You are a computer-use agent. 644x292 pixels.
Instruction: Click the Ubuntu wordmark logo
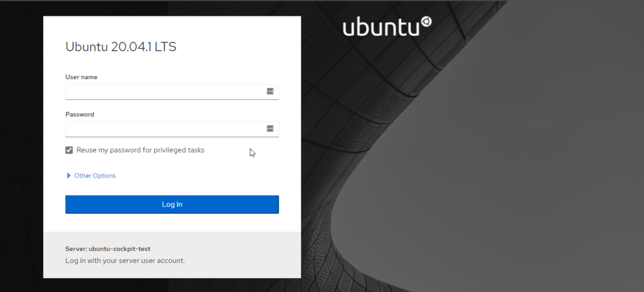pyautogui.click(x=380, y=28)
